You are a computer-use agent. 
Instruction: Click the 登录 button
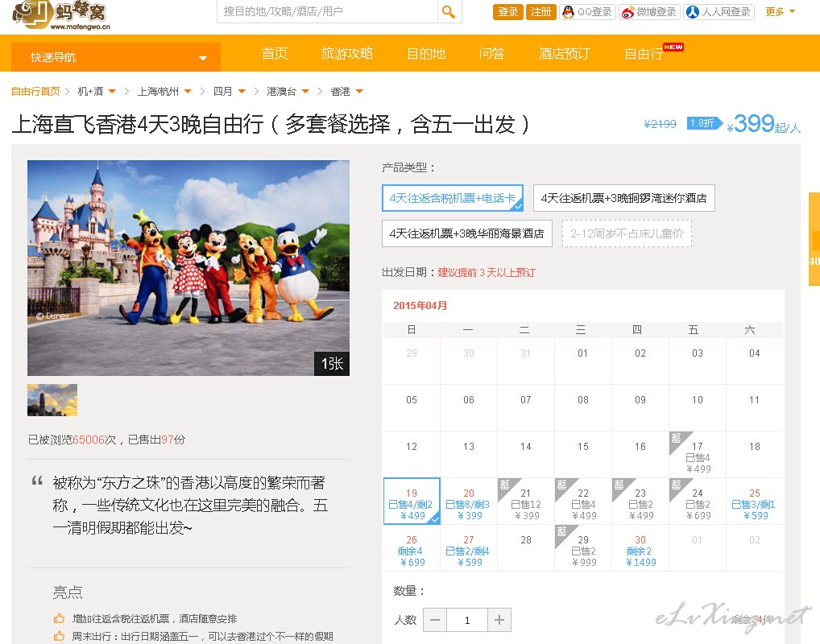click(508, 11)
